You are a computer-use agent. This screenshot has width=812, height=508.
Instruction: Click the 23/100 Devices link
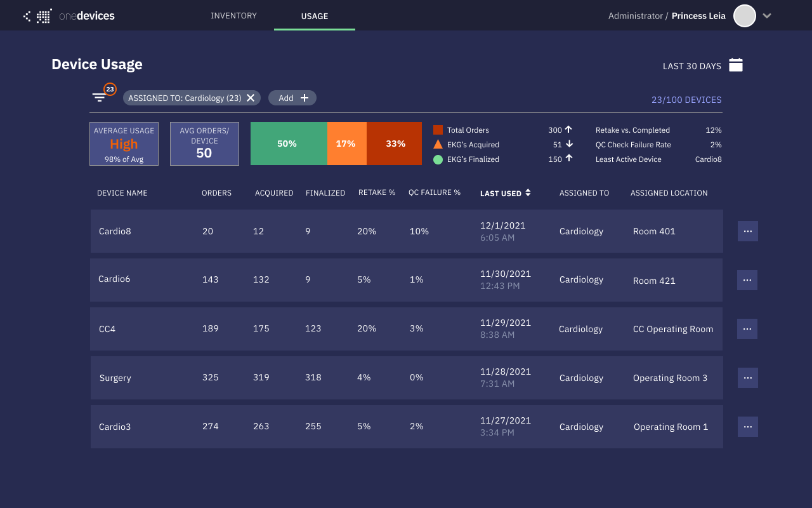(x=686, y=100)
